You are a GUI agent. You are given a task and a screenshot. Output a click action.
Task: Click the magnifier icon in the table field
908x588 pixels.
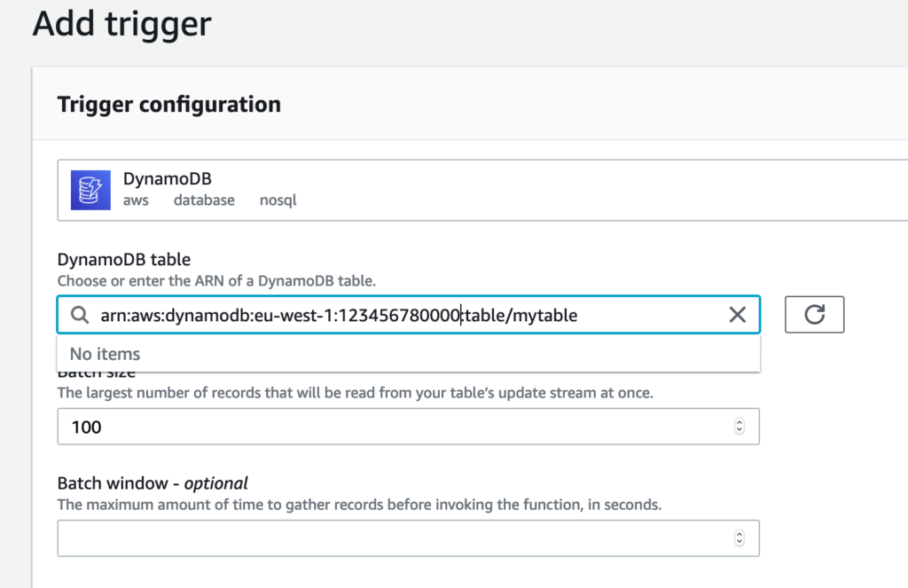(80, 315)
